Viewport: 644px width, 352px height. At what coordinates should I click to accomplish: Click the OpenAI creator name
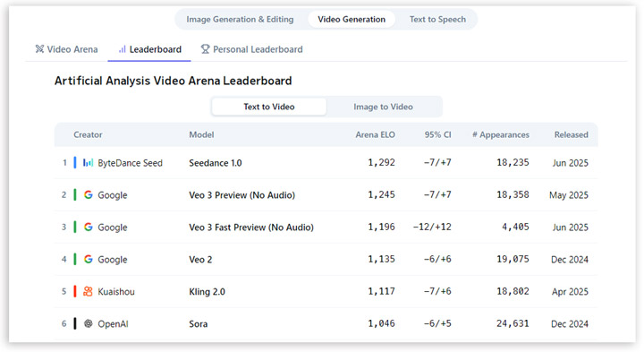[x=113, y=323]
